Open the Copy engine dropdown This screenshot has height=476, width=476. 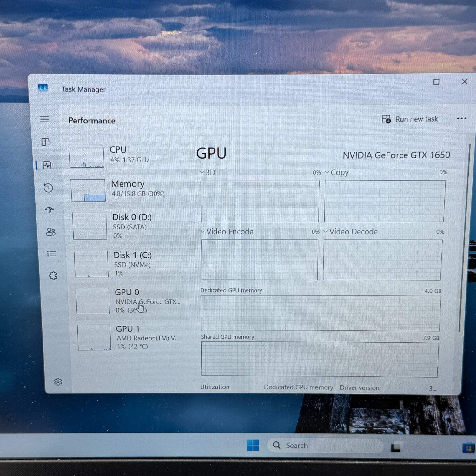tap(337, 172)
